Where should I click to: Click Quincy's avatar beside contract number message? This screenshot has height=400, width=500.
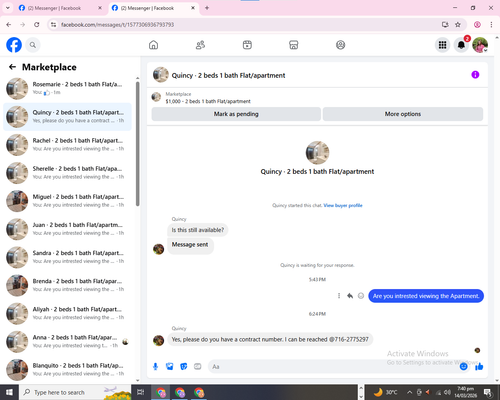coord(158,340)
